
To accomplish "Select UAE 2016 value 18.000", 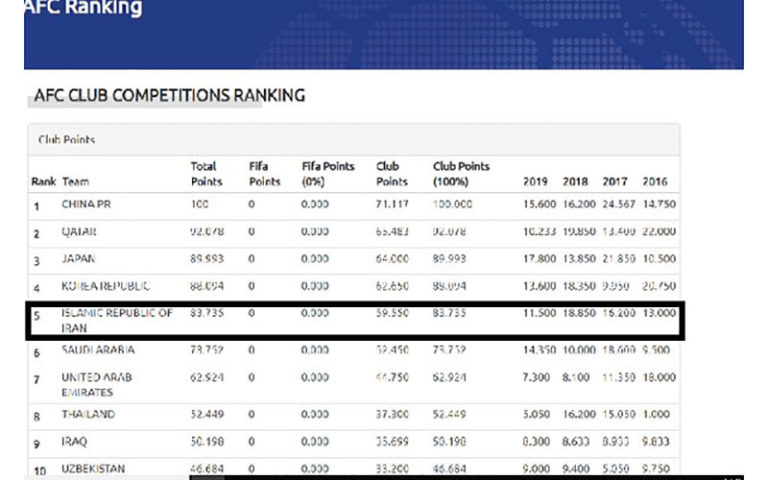I will (659, 377).
